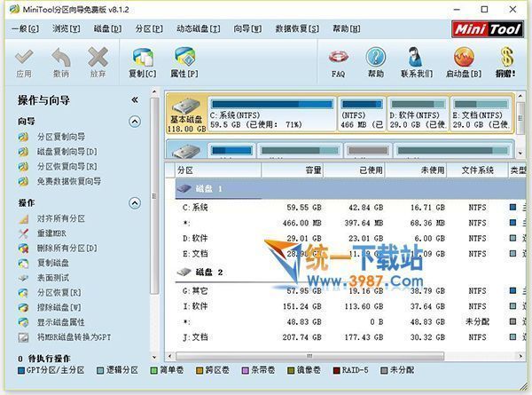Launch 磁盘复制向导[D] disk copy wizard
The width and height of the screenshot is (532, 395).
[67, 152]
